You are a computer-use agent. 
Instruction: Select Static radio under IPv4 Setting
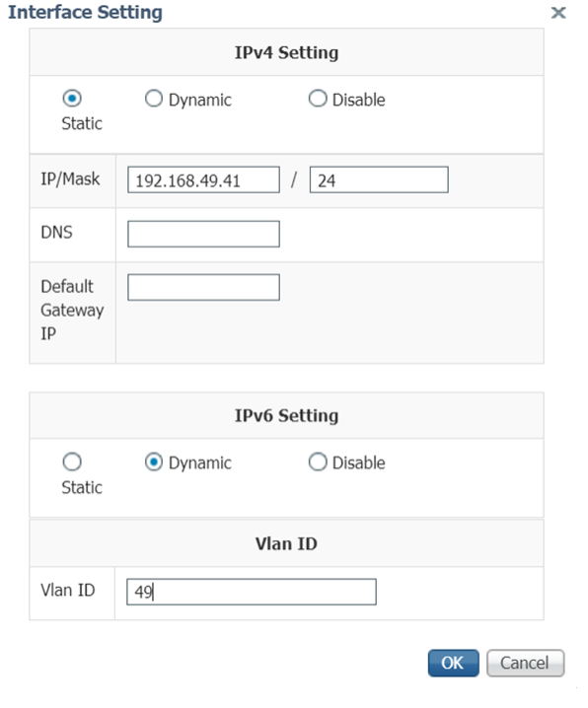click(x=72, y=99)
